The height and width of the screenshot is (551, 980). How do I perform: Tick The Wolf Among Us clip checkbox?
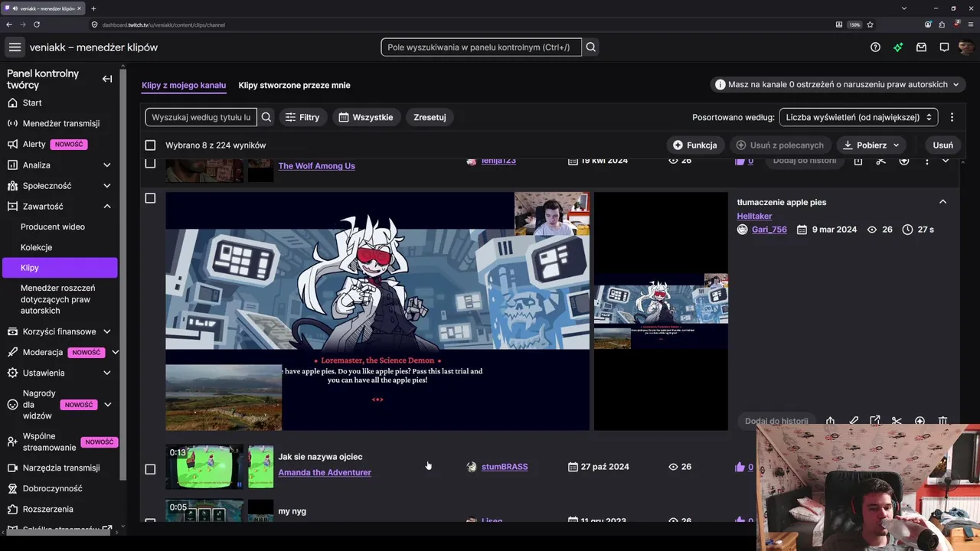click(x=150, y=163)
